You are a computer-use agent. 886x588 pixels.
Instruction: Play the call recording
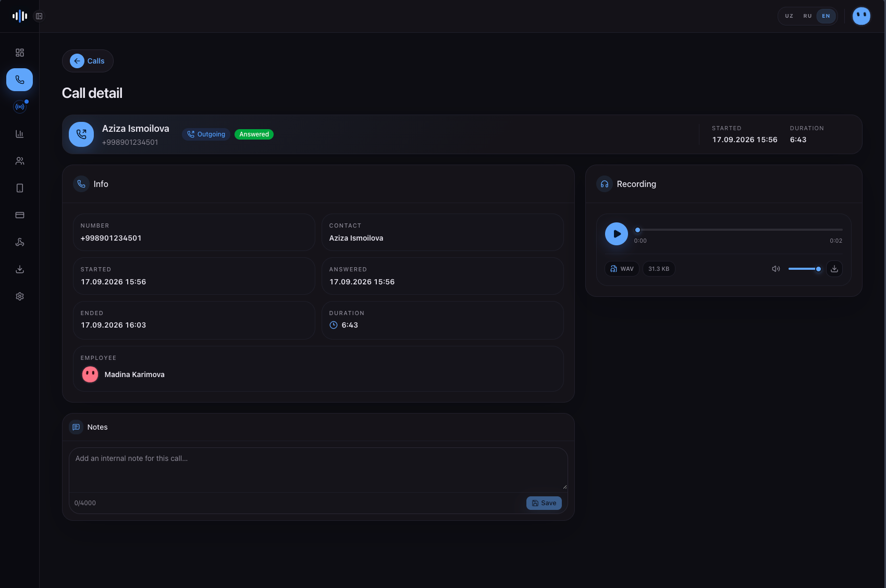click(x=617, y=234)
